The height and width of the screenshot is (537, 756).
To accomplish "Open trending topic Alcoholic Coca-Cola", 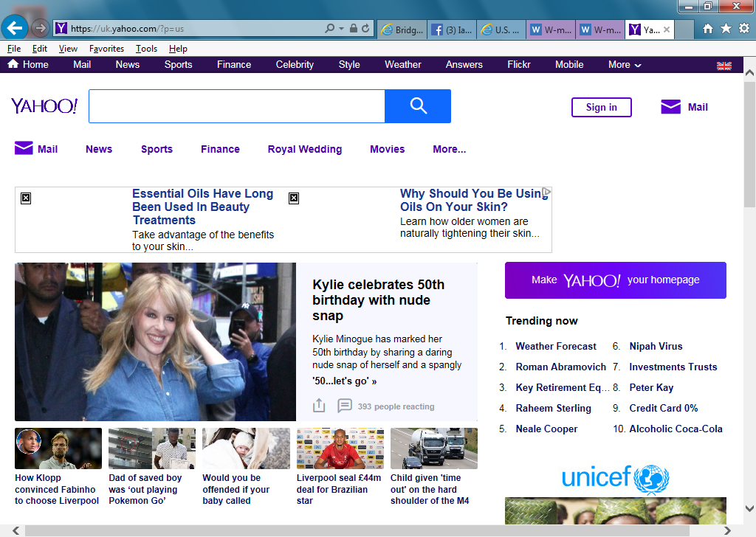I will tap(676, 429).
